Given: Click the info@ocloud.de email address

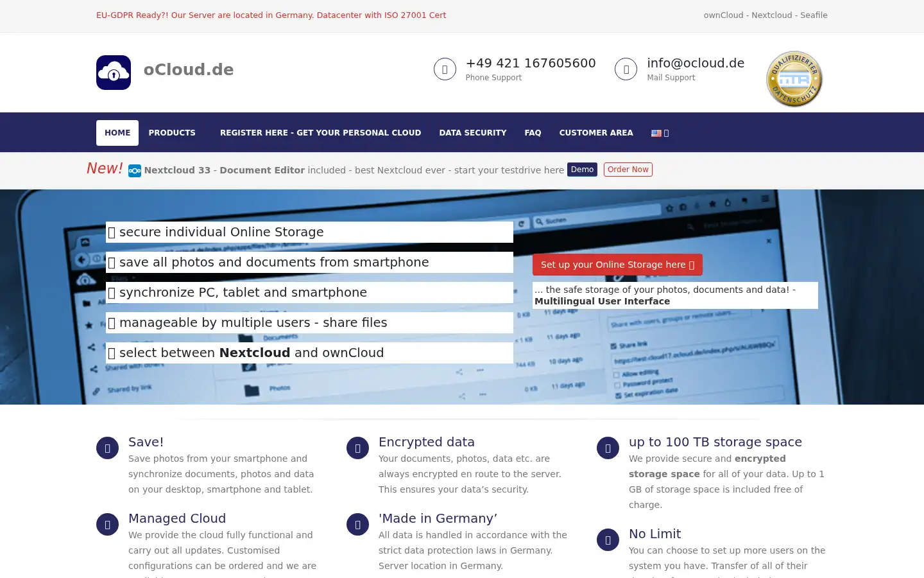Looking at the screenshot, I should (696, 63).
